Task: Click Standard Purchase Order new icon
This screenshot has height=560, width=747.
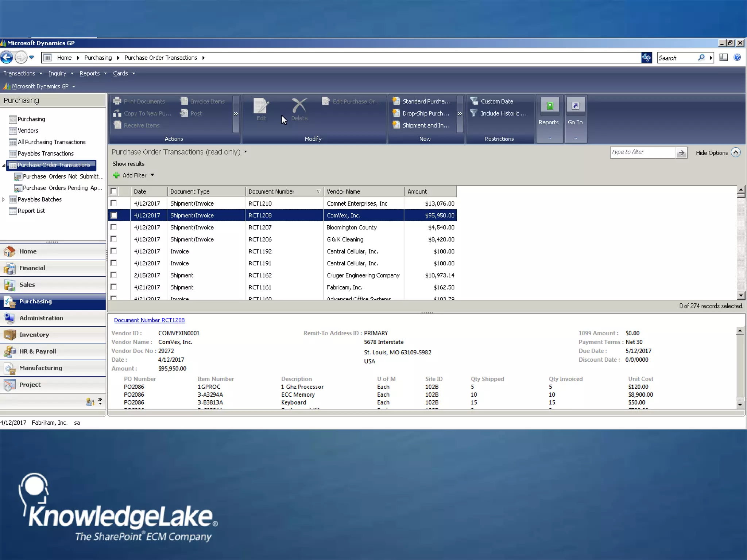Action: click(x=396, y=101)
